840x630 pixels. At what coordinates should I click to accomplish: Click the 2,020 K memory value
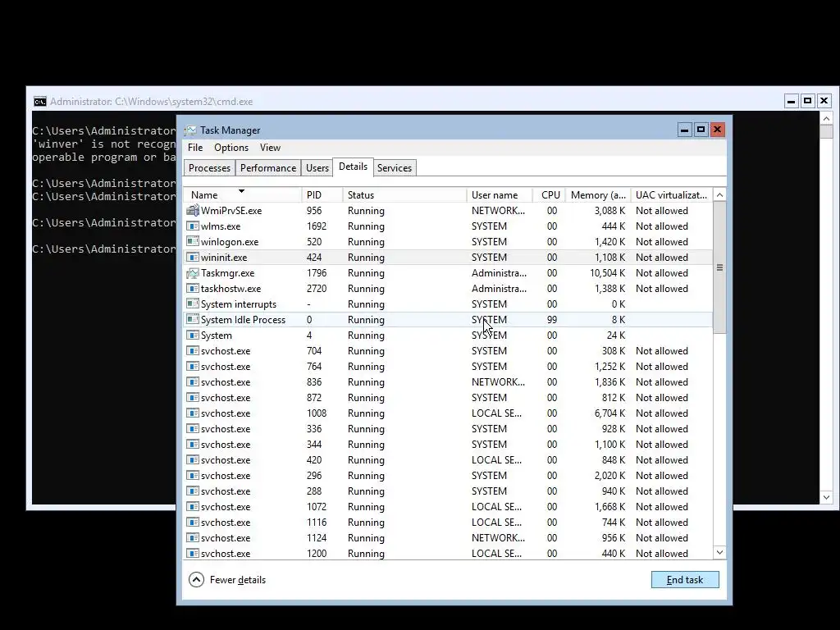(609, 475)
